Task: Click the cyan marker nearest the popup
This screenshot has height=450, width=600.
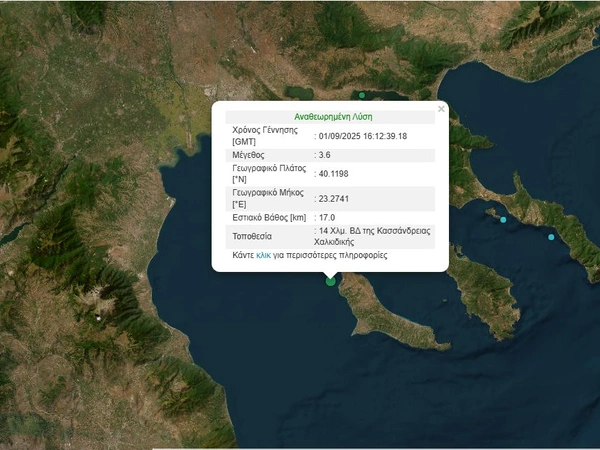Action: (503, 219)
